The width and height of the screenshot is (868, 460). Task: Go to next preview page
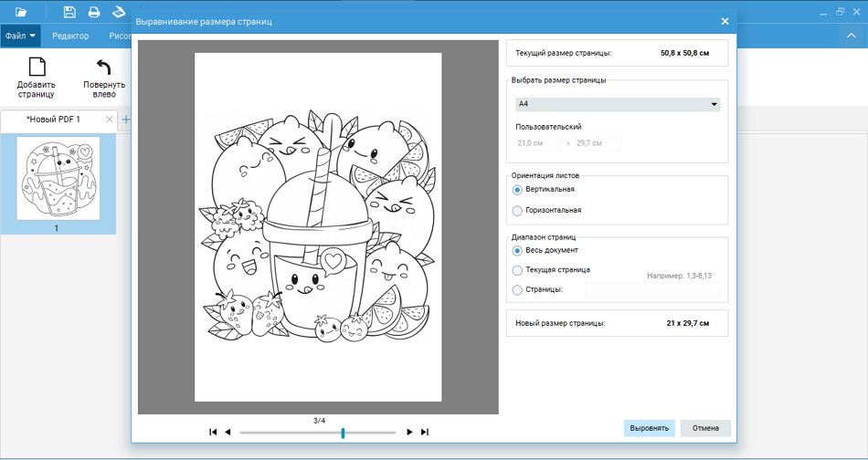coord(409,432)
